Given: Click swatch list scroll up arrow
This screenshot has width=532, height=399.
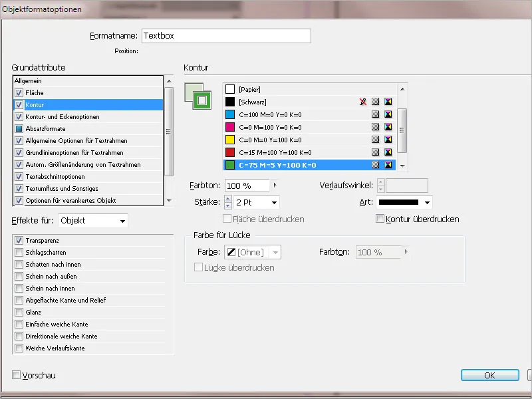Looking at the screenshot, I should 402,89.
